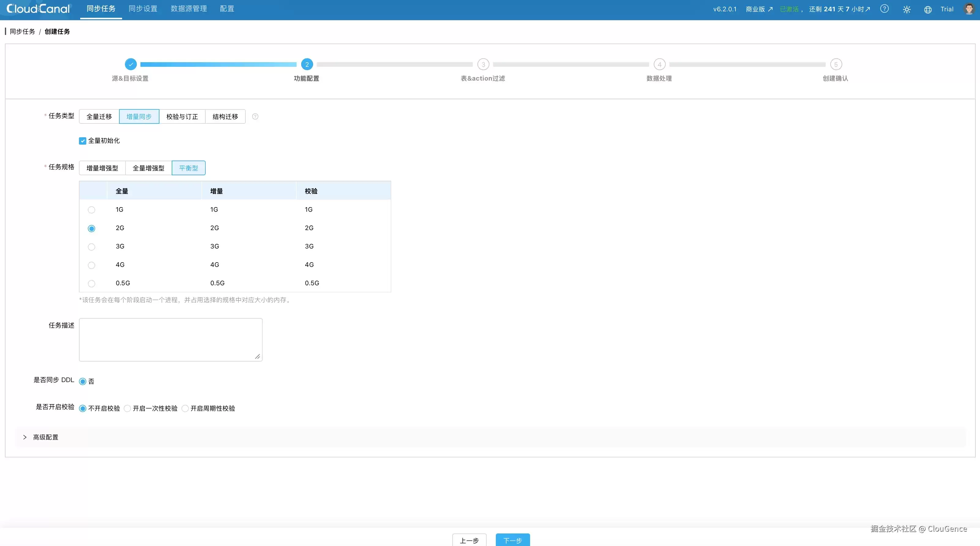Uncheck the 全量初始化 checkbox
The width and height of the screenshot is (980, 546).
click(x=83, y=141)
